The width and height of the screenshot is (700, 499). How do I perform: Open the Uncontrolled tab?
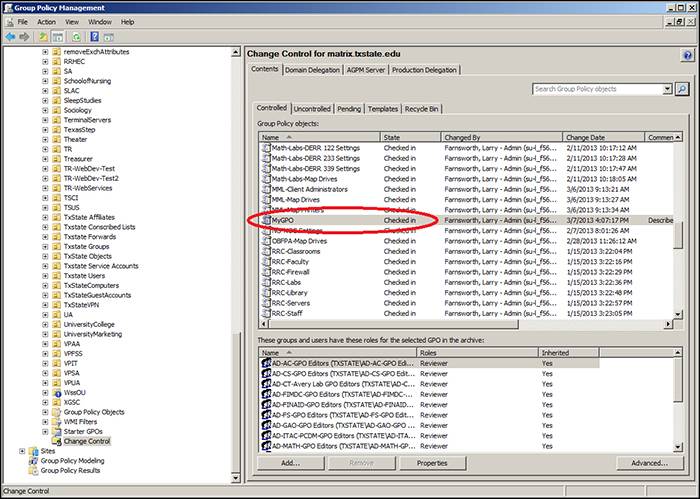click(312, 109)
